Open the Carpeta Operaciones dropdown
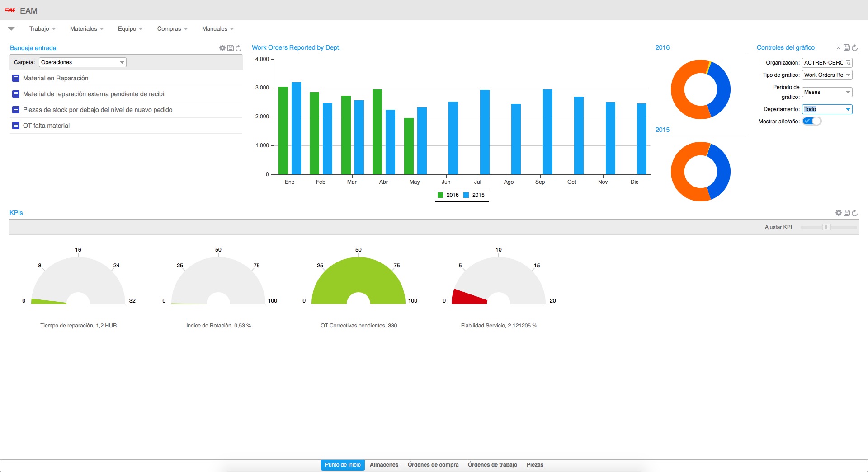 (x=83, y=62)
